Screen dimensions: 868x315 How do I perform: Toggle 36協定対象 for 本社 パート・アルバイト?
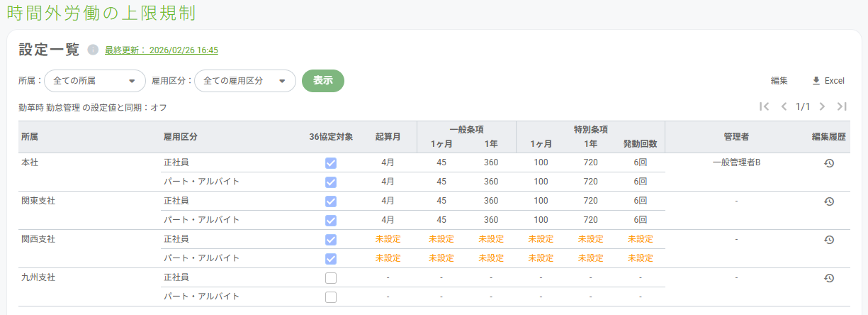(x=331, y=182)
